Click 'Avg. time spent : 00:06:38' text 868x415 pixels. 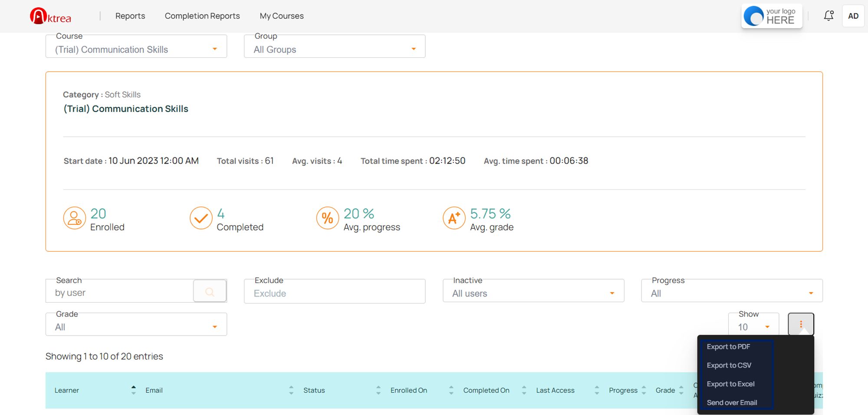pyautogui.click(x=536, y=161)
